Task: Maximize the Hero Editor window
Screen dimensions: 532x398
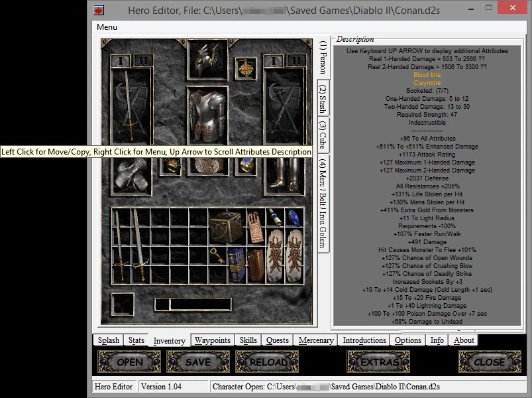Action: pos(488,8)
